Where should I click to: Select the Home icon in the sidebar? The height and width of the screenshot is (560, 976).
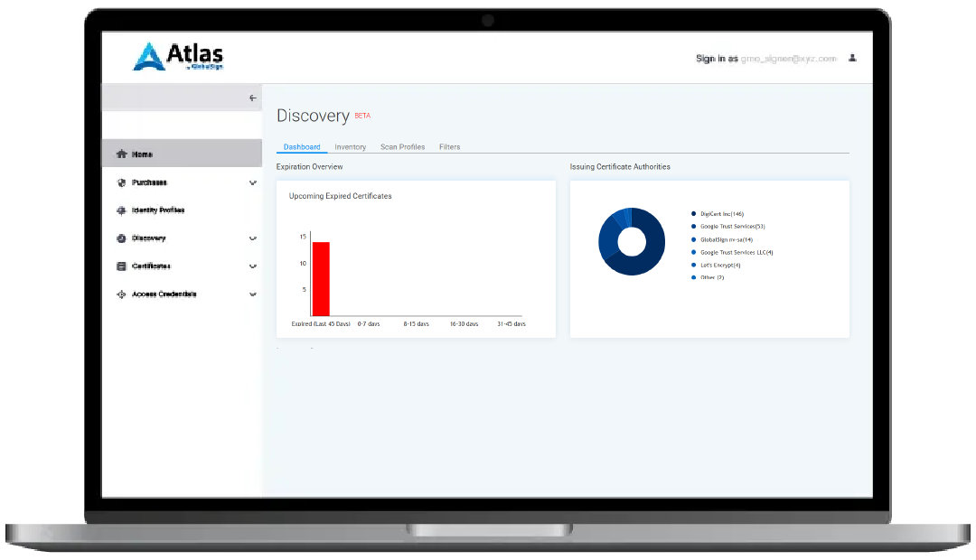121,154
